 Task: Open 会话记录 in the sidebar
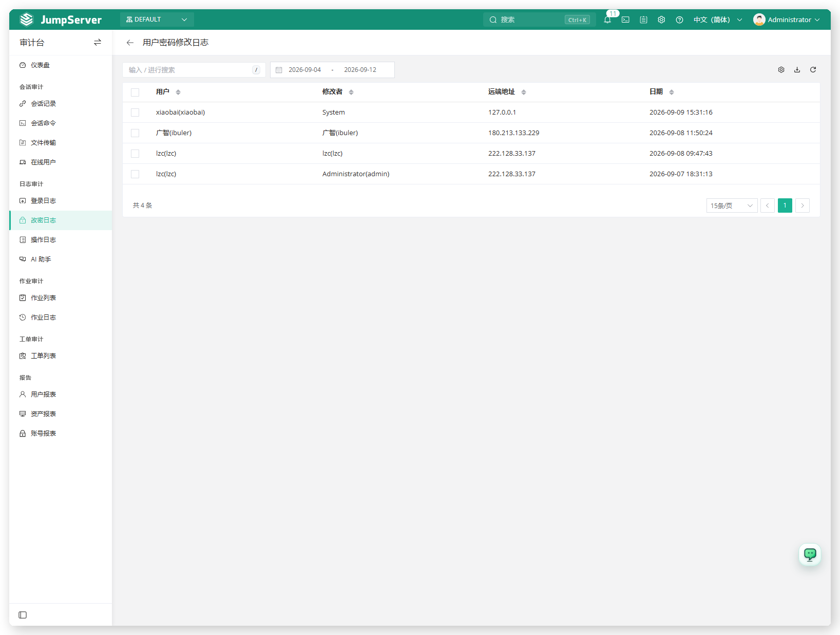tap(61, 104)
